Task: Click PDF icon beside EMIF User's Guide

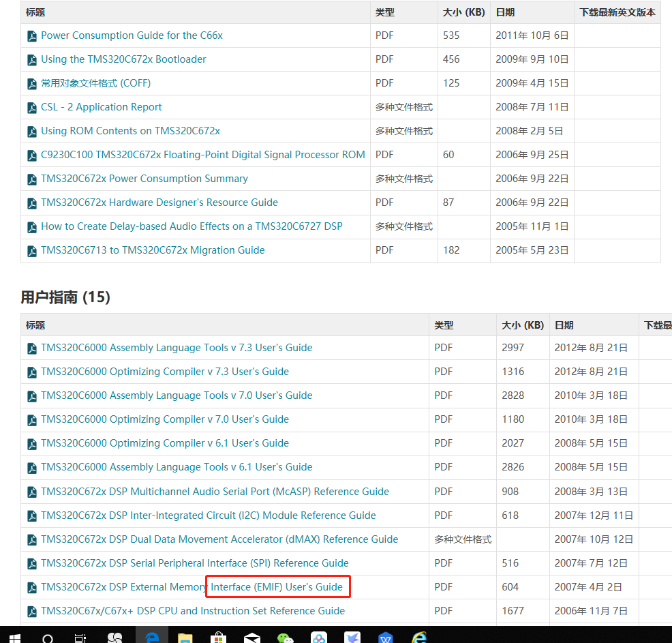Action: tap(32, 588)
